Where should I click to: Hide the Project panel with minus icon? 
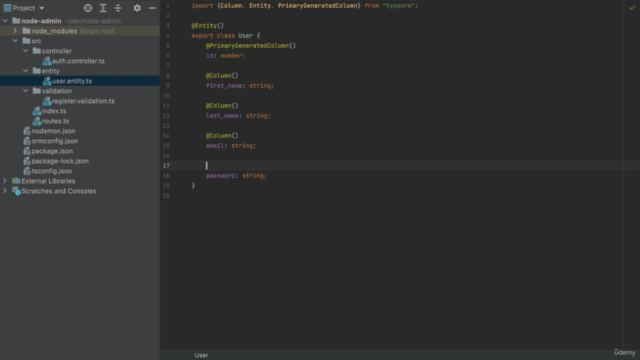pos(152,8)
